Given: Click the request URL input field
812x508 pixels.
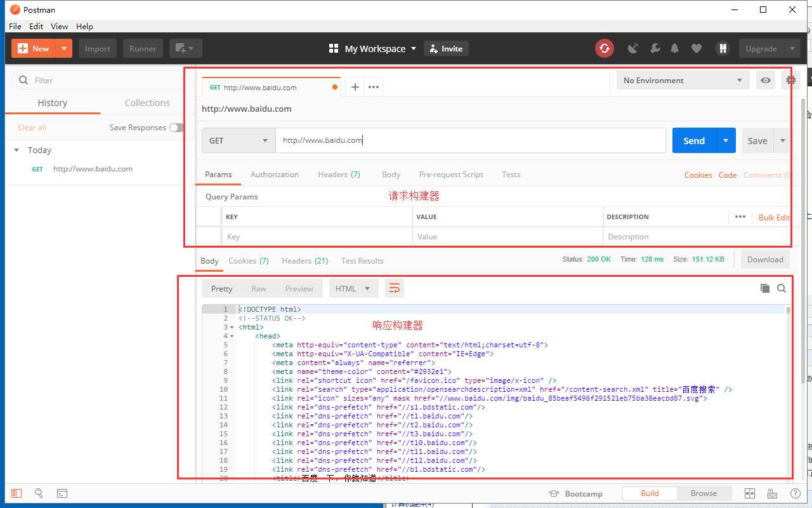Looking at the screenshot, I should [x=471, y=140].
